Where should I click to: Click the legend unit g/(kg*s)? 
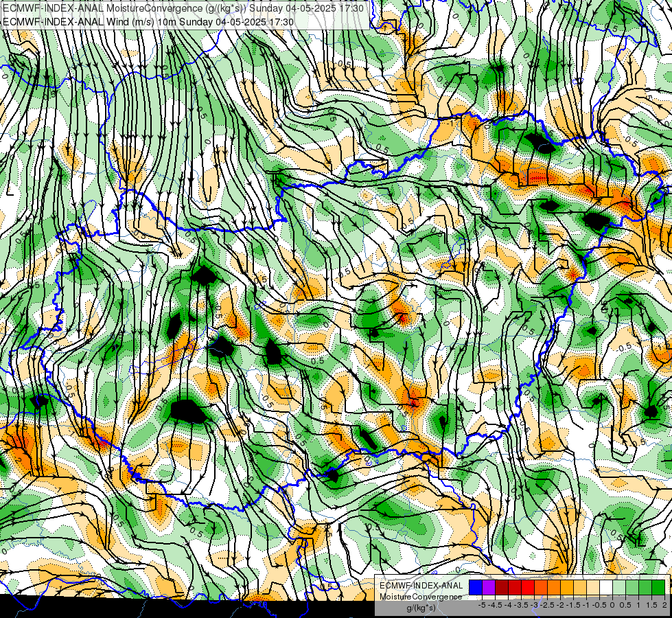421,608
